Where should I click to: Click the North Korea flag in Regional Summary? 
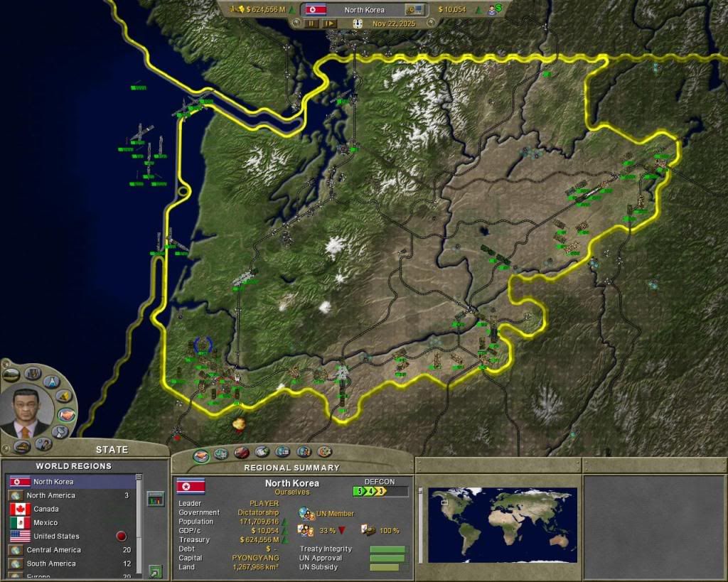pos(191,486)
